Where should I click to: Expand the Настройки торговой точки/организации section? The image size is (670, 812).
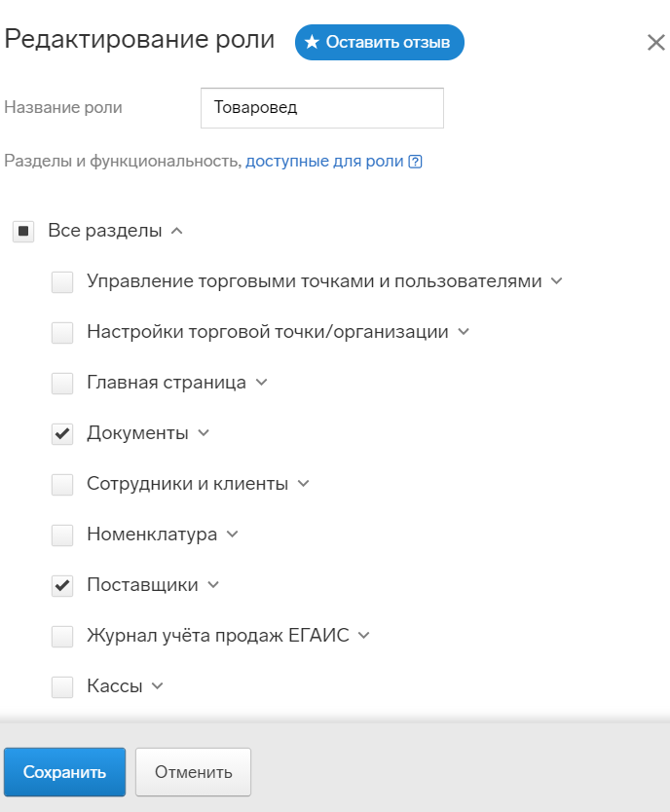tap(464, 332)
